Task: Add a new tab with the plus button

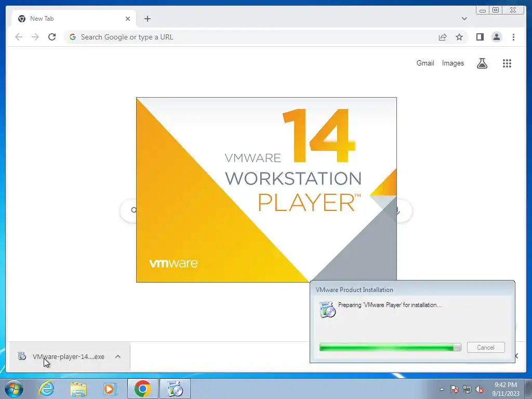Action: pos(147,19)
